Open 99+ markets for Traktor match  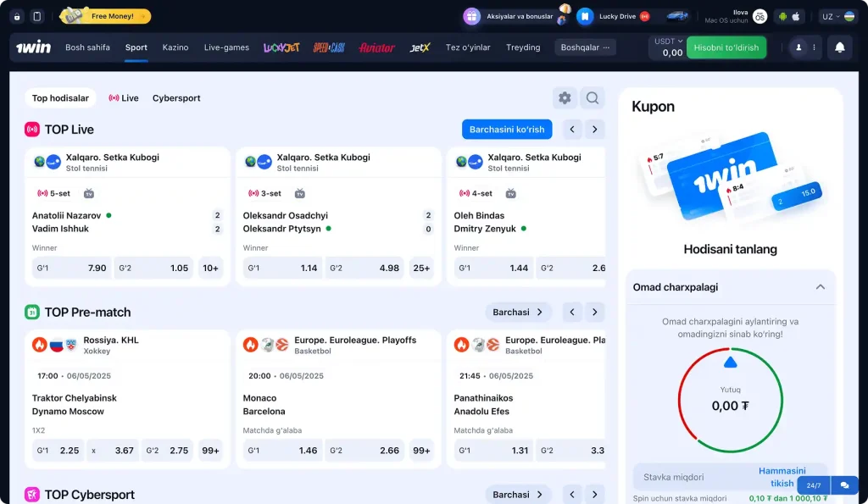click(210, 451)
